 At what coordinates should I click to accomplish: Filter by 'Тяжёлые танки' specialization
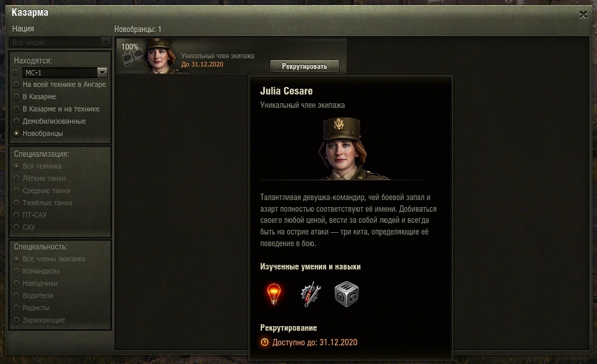pos(43,203)
